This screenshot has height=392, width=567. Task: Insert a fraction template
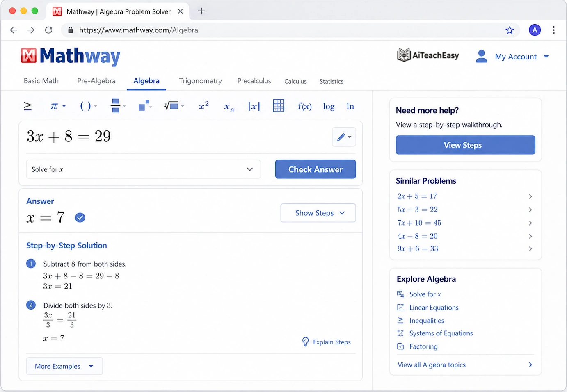tap(115, 106)
